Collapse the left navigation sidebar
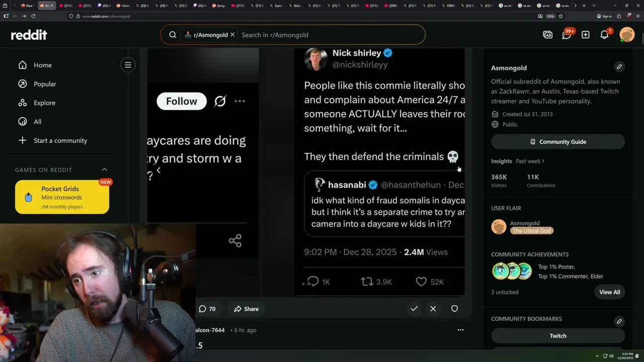Viewport: 644px width, 362px height. point(128,65)
